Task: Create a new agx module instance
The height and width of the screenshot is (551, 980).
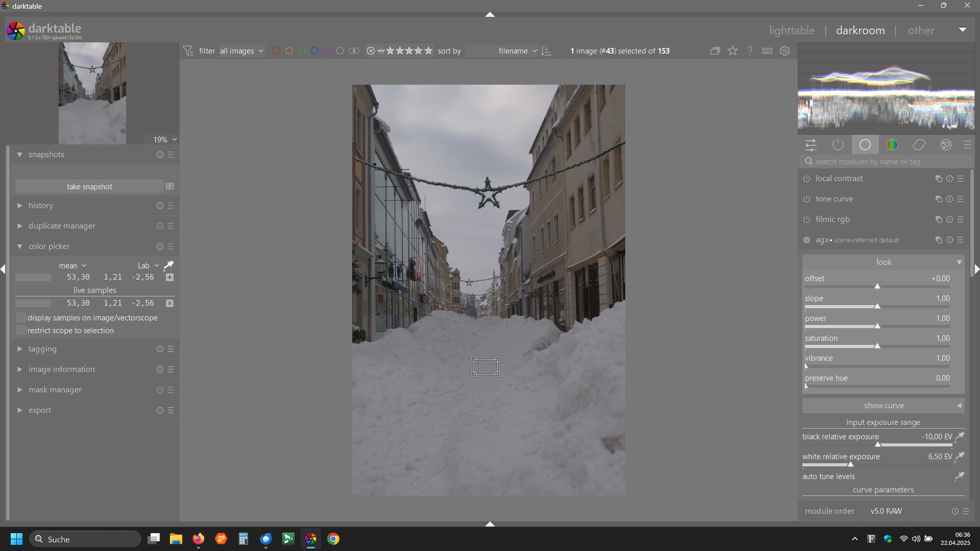Action: (938, 240)
